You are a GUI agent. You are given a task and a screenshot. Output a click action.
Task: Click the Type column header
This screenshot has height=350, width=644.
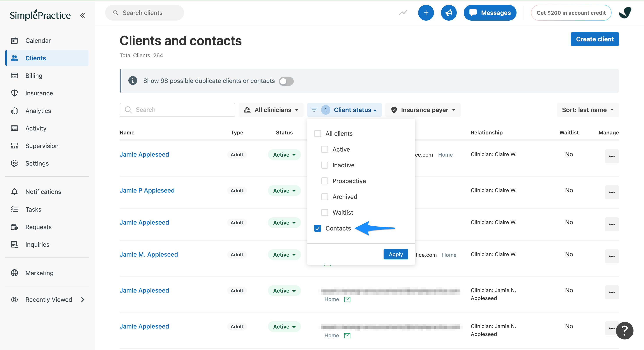[237, 132]
